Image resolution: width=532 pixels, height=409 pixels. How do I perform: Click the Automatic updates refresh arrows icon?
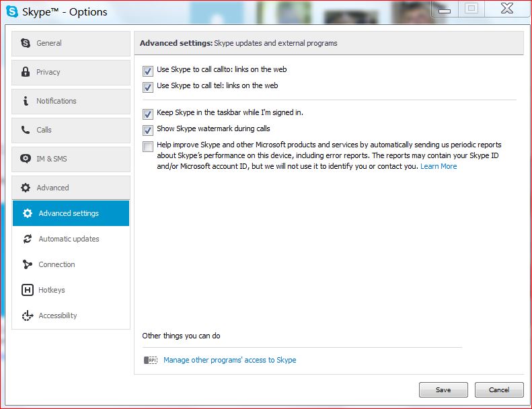click(x=28, y=239)
